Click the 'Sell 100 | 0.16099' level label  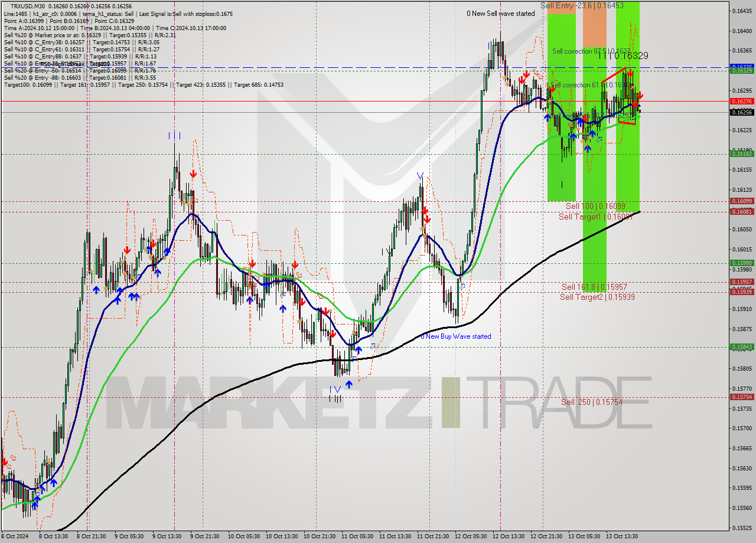click(595, 206)
